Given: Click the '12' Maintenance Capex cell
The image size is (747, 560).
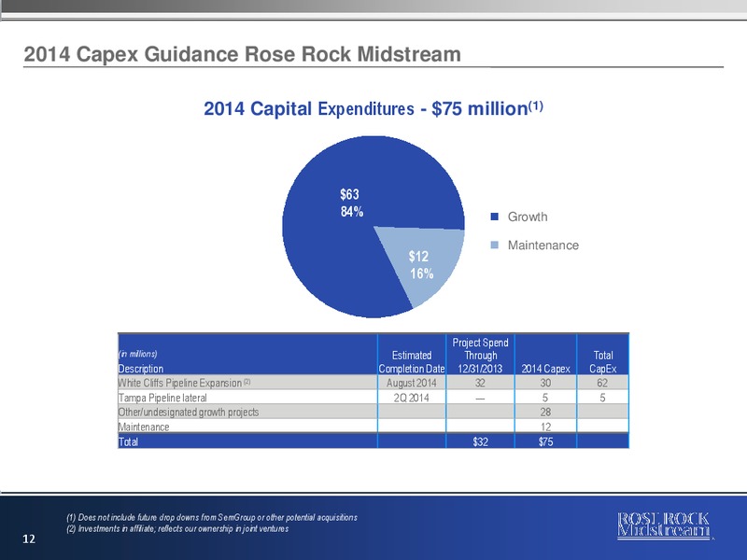Looking at the screenshot, I should pos(545,427).
